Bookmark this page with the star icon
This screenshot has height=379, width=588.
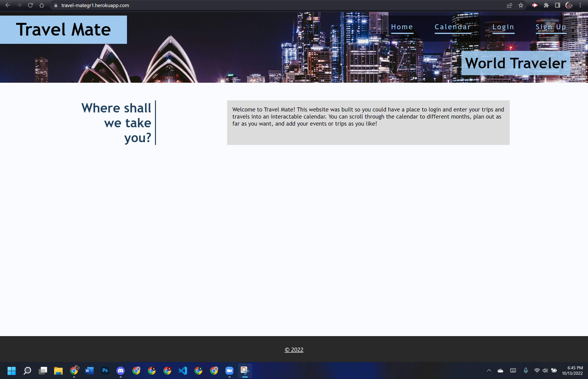(x=521, y=5)
